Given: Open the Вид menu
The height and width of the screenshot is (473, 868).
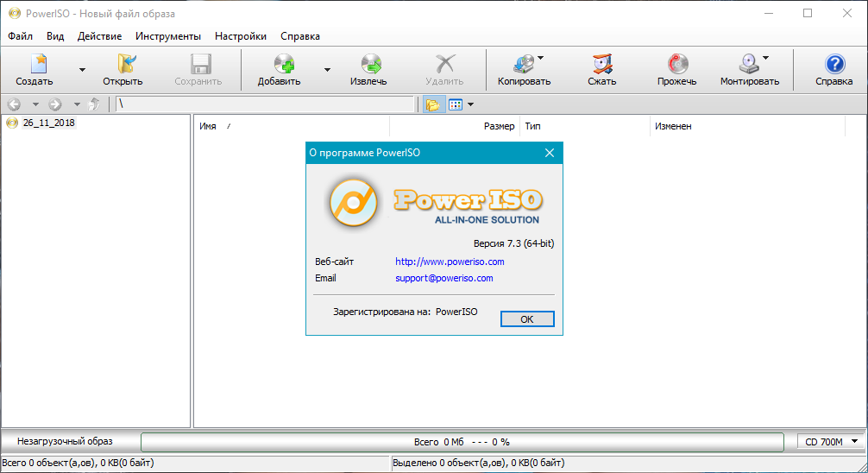Looking at the screenshot, I should pos(55,36).
